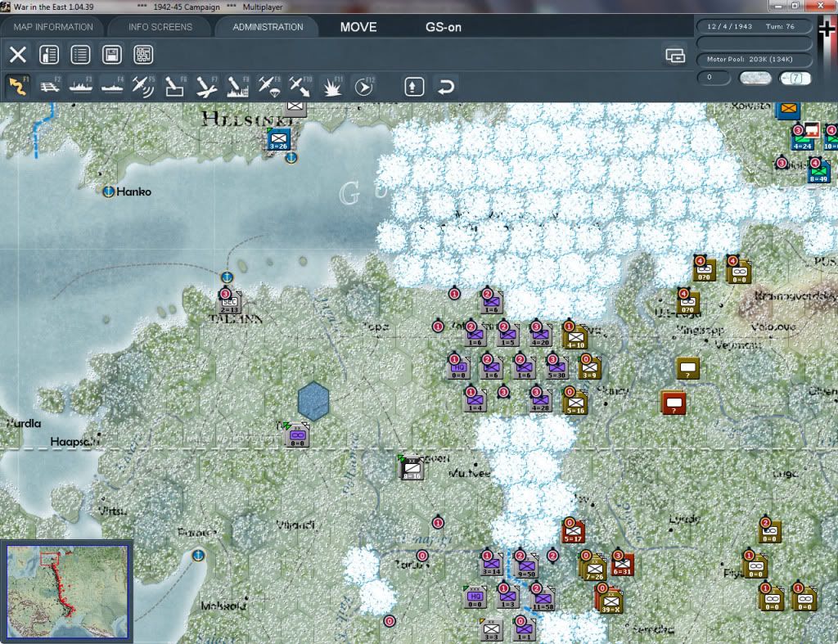
Task: Click the MOVE mode label
Action: 358,27
